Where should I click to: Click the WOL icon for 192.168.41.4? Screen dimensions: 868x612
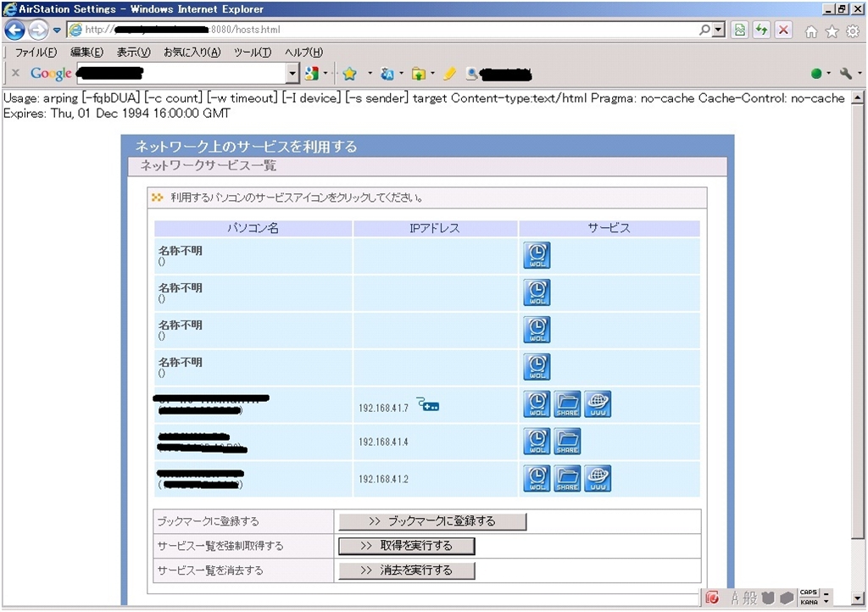[x=537, y=441]
